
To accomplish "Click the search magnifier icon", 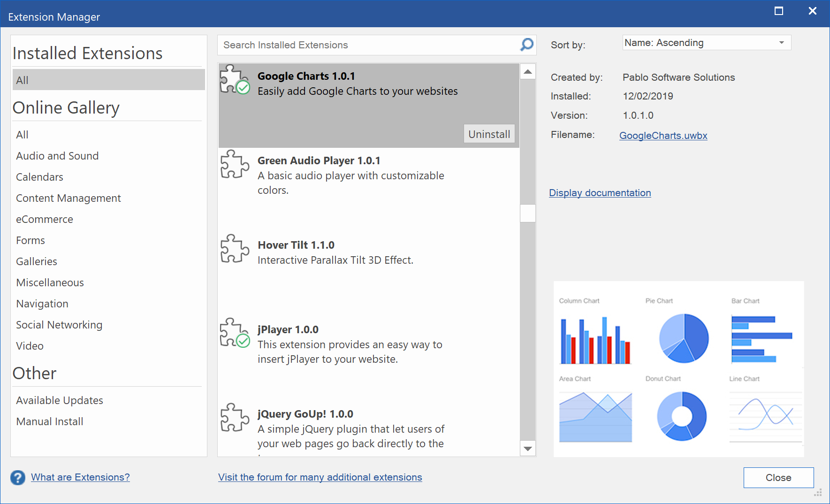I will [526, 45].
